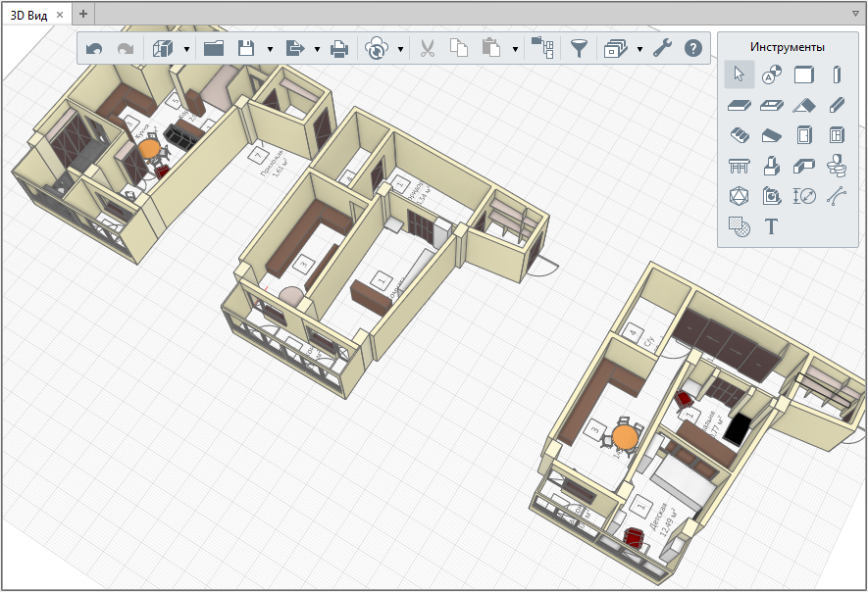This screenshot has height=592, width=868.
Task: Select the Stair tool
Action: (x=739, y=135)
